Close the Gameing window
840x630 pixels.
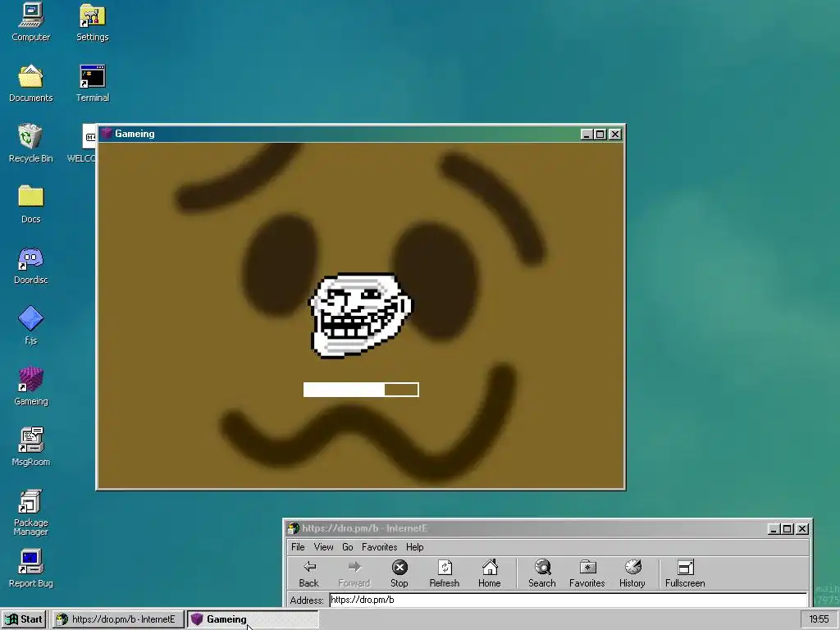pos(615,134)
